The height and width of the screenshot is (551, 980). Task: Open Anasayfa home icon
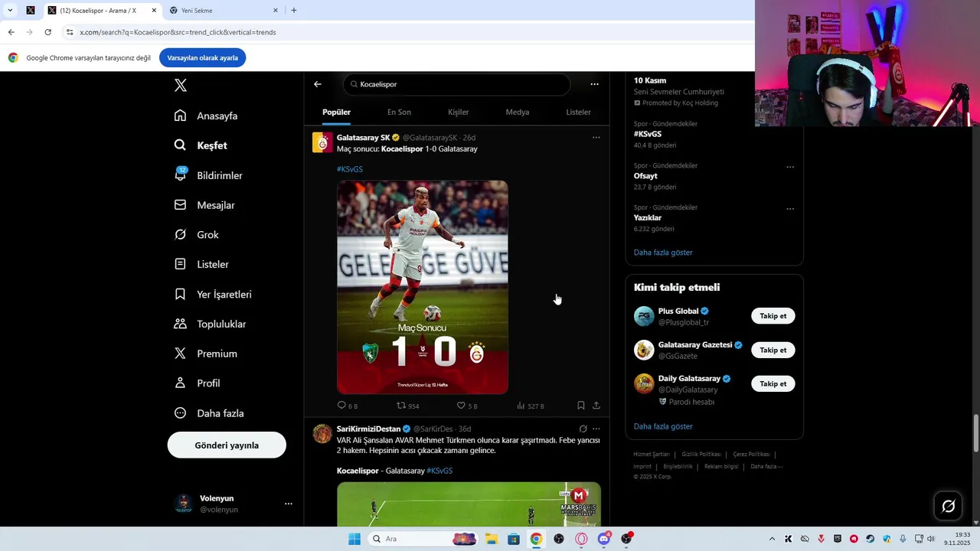(180, 116)
